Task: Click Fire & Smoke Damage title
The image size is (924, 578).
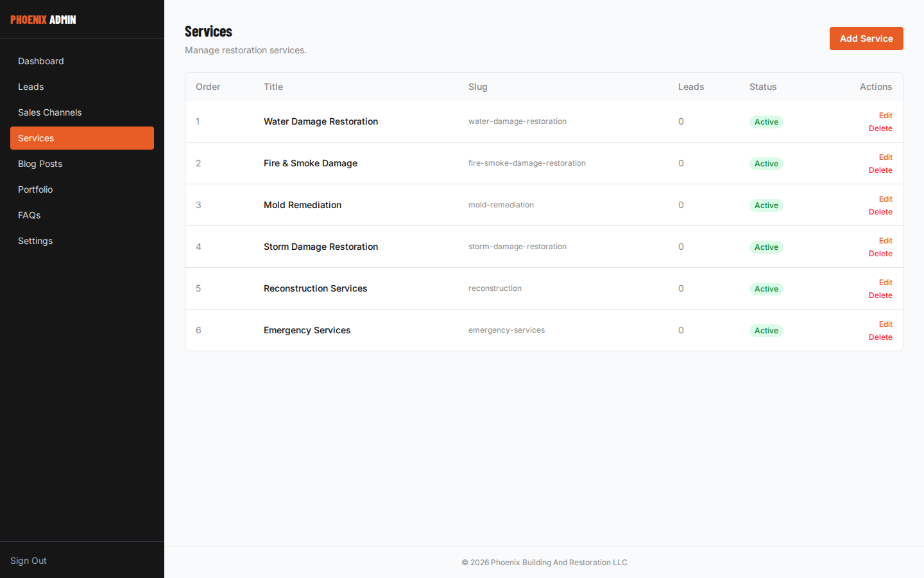Action: pyautogui.click(x=311, y=163)
